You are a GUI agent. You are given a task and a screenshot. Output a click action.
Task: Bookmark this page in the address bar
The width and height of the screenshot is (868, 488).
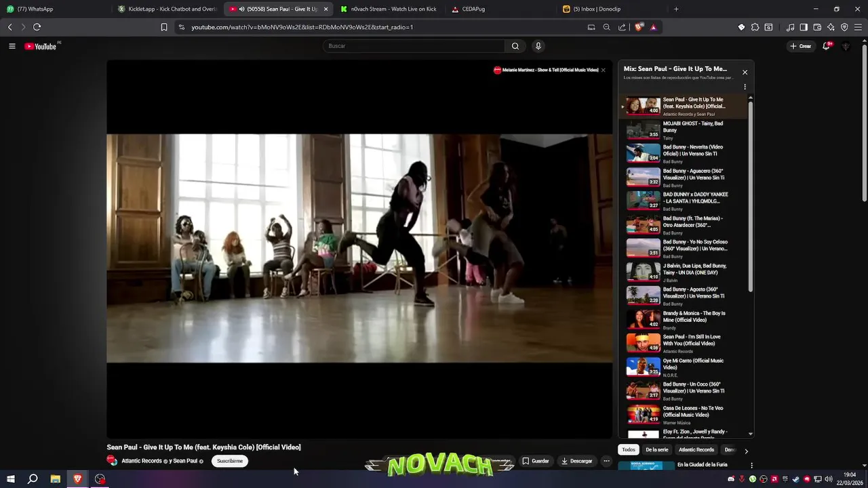[x=163, y=27]
